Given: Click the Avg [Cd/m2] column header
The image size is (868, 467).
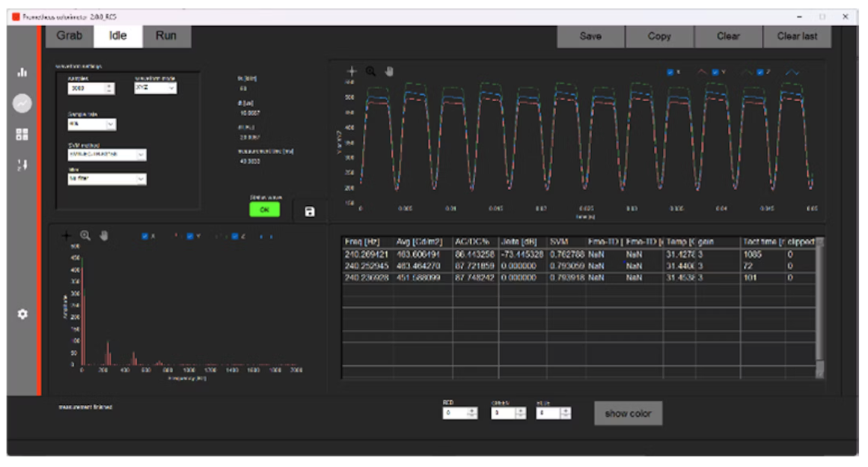Looking at the screenshot, I should pos(424,242).
